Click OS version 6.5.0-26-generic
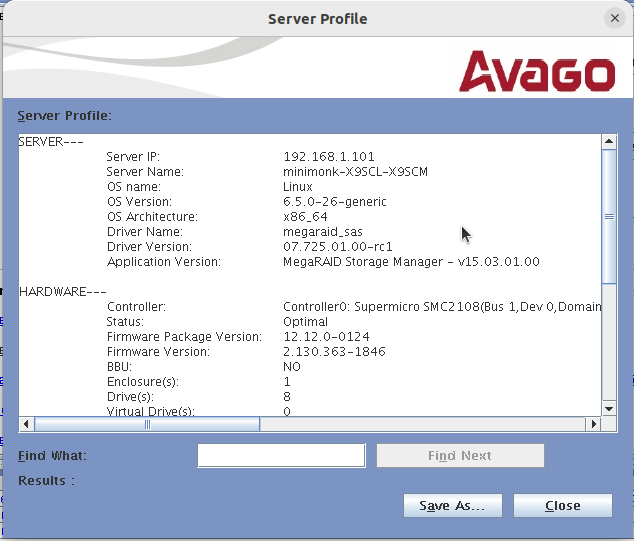 [335, 202]
